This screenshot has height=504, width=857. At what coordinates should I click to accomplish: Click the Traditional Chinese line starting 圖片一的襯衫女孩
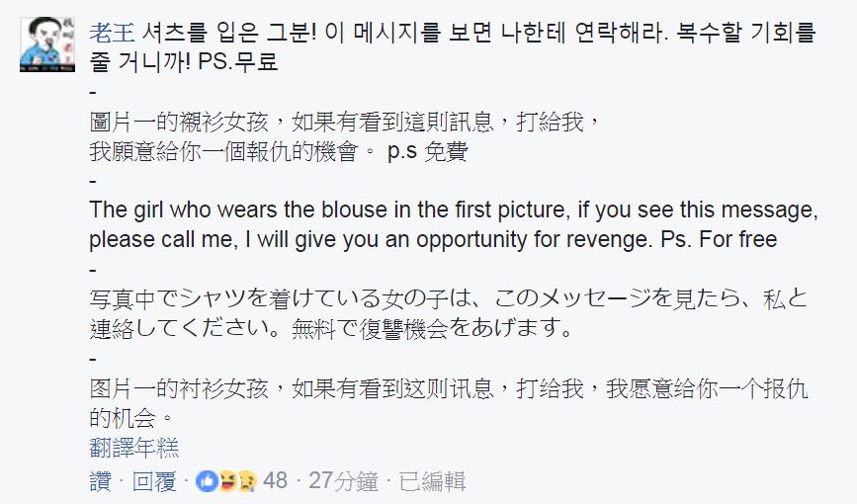point(344,123)
